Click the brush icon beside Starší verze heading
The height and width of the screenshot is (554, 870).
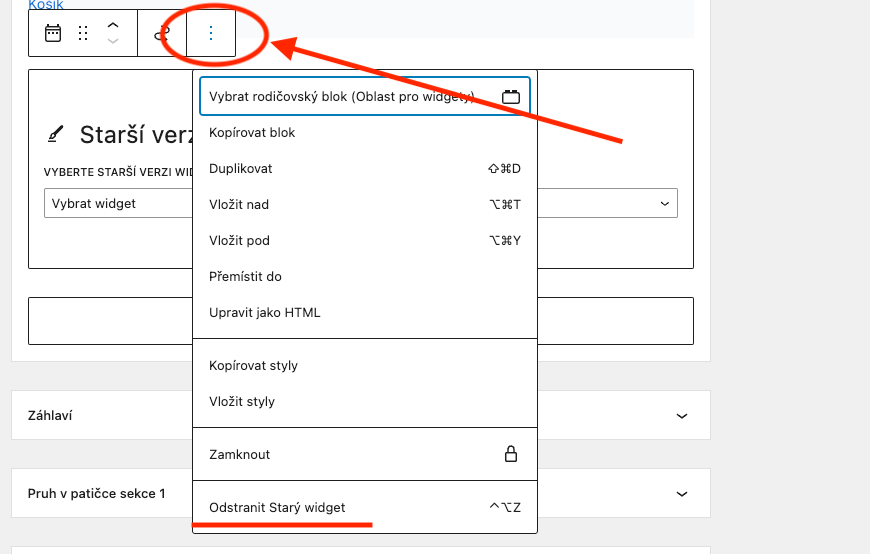55,134
